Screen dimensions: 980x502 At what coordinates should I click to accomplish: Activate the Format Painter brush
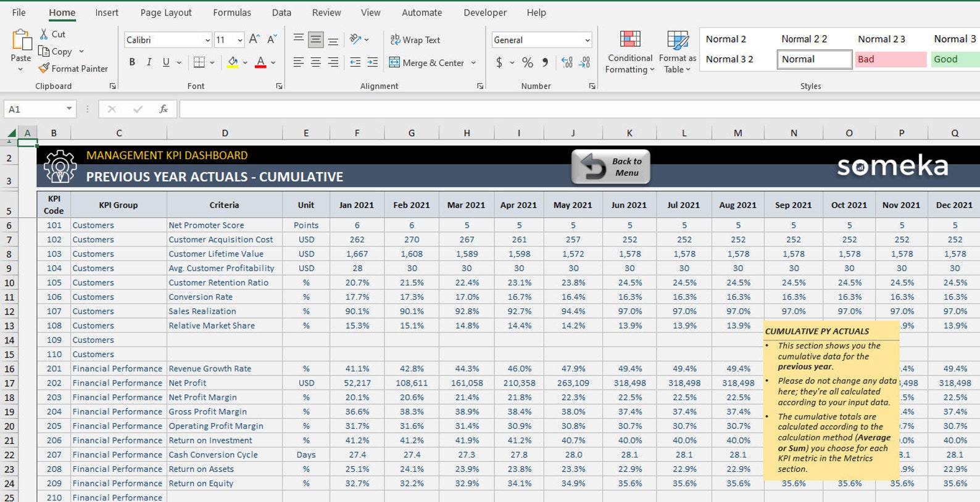[44, 68]
